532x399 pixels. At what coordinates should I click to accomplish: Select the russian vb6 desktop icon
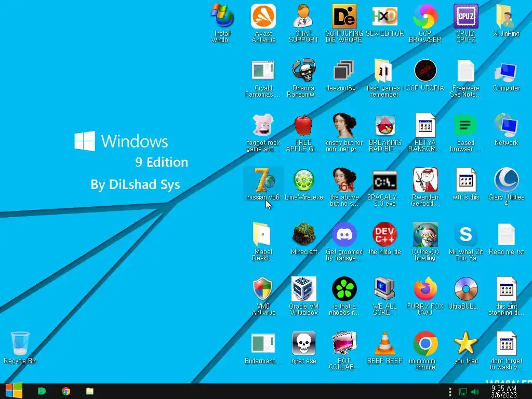(263, 184)
